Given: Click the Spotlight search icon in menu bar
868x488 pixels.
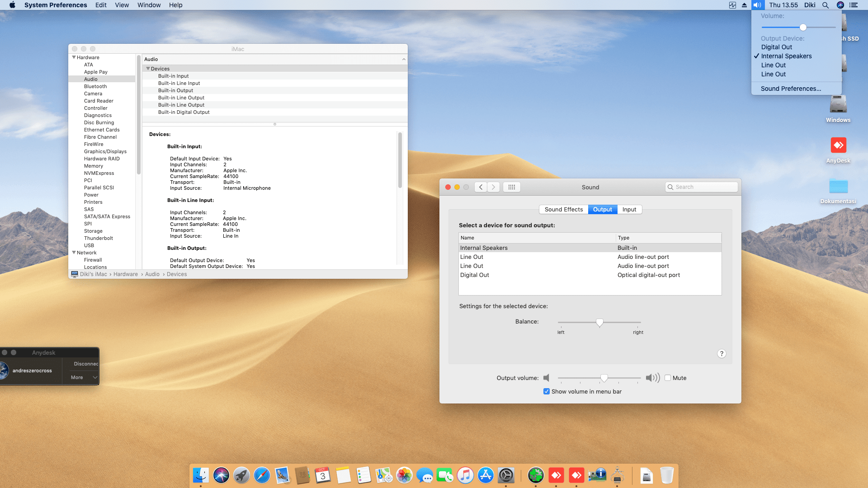Looking at the screenshot, I should tap(825, 5).
